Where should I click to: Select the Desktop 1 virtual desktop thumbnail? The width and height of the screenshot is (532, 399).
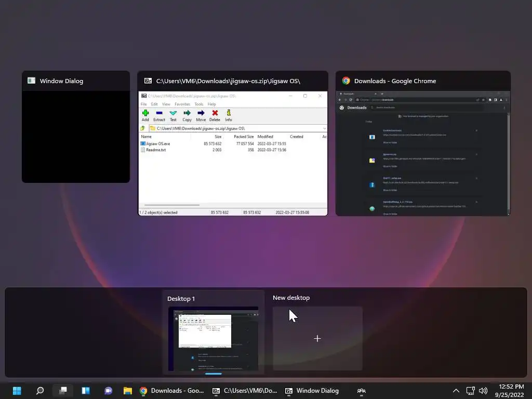point(214,339)
